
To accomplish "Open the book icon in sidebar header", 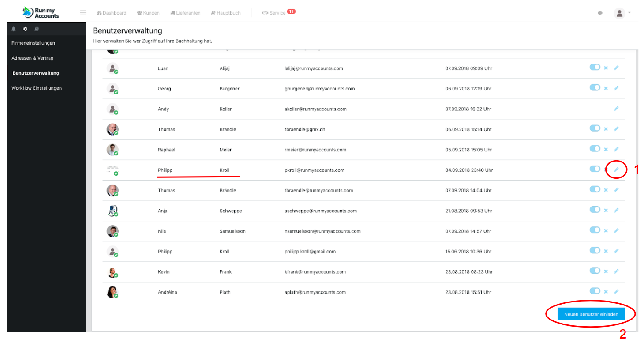I will pos(37,29).
